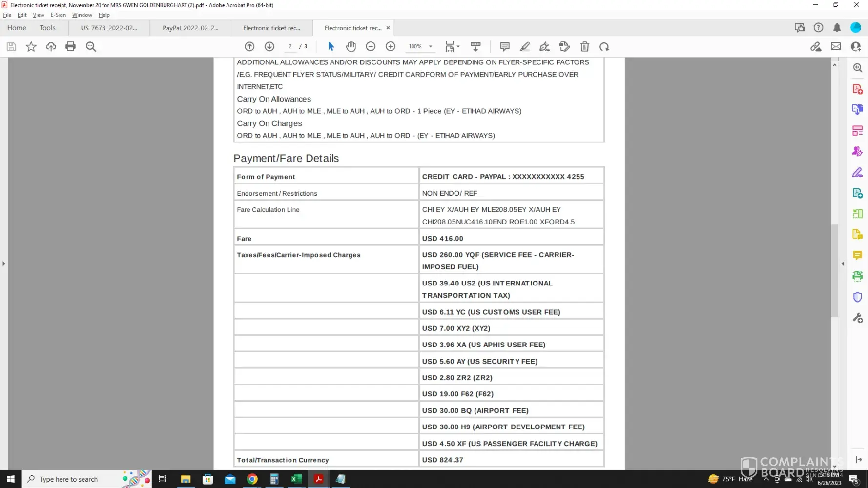Image resolution: width=868 pixels, height=488 pixels.
Task: Go to the Home view
Action: (x=17, y=28)
